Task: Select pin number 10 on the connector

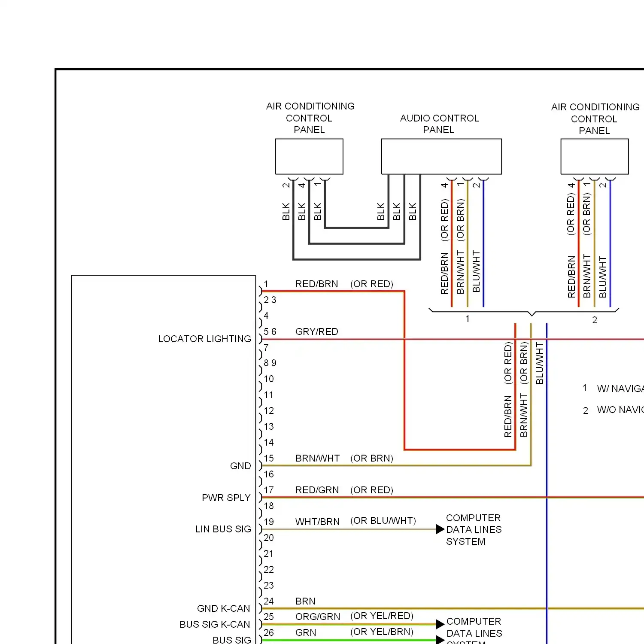Action: click(x=269, y=379)
